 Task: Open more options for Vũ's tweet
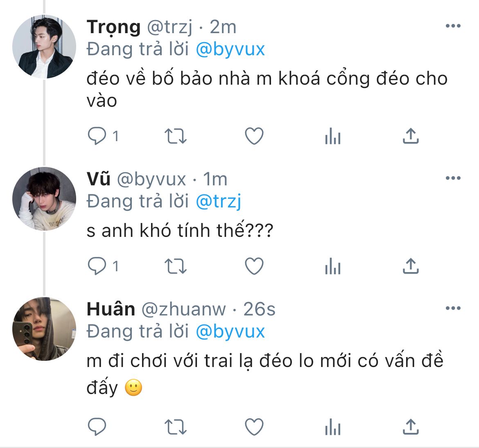[453, 178]
